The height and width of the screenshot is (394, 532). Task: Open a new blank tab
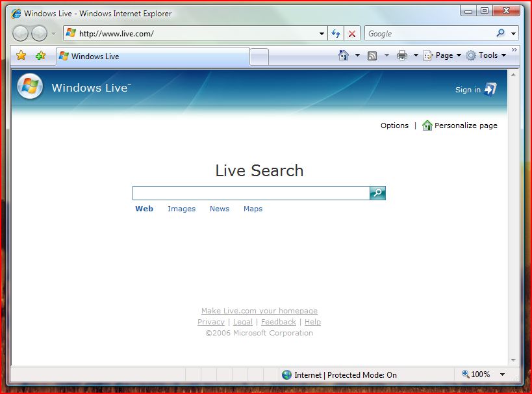[259, 57]
